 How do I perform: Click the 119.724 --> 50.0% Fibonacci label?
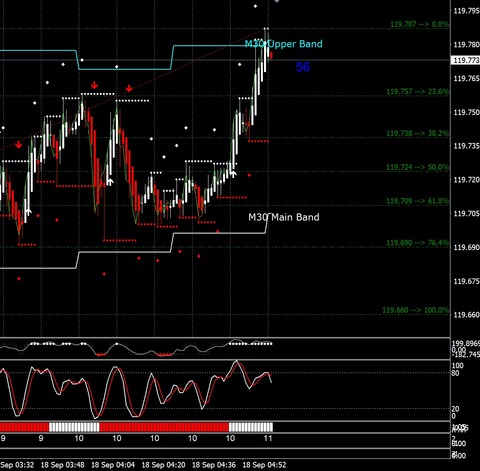[x=417, y=167]
